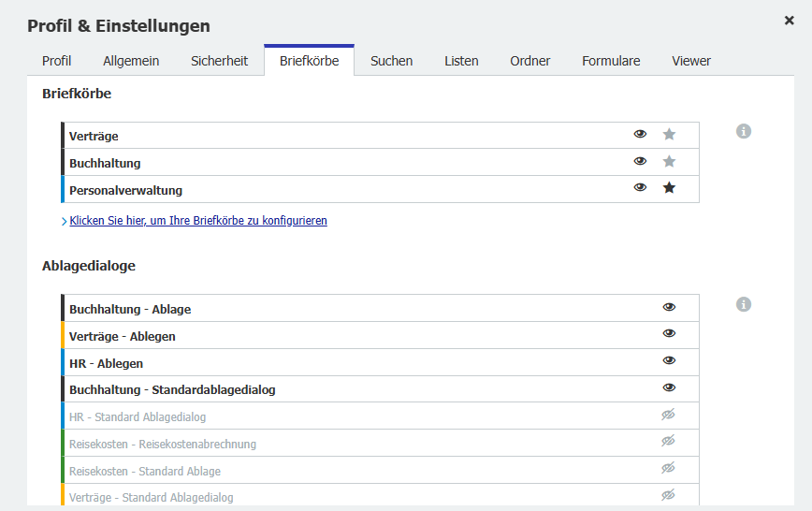Click the favorite star for Verträge

[669, 135]
